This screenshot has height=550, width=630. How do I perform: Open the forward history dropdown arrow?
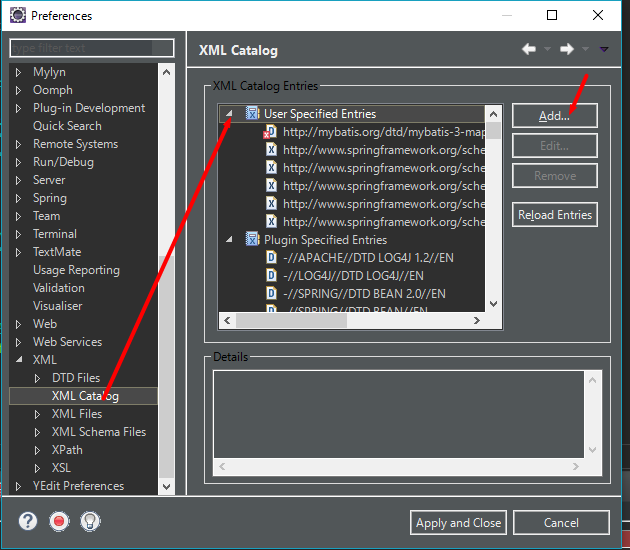pos(585,49)
